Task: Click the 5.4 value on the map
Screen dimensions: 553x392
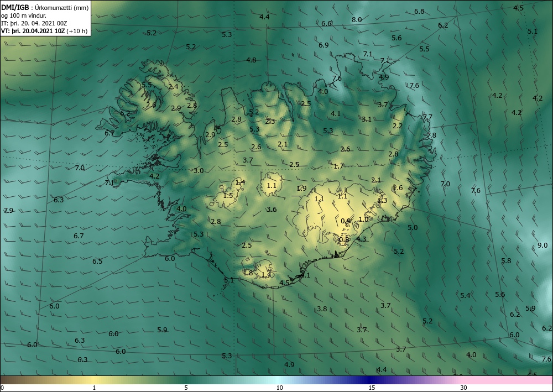Action: tap(465, 295)
